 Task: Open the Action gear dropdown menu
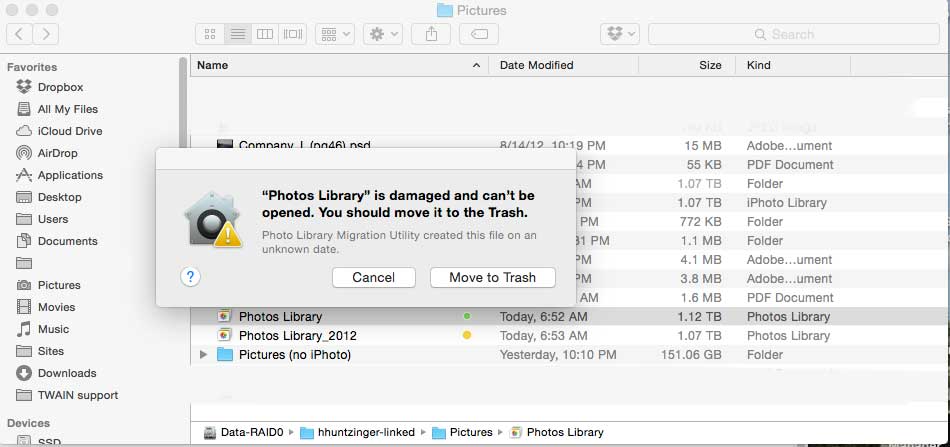click(x=383, y=34)
